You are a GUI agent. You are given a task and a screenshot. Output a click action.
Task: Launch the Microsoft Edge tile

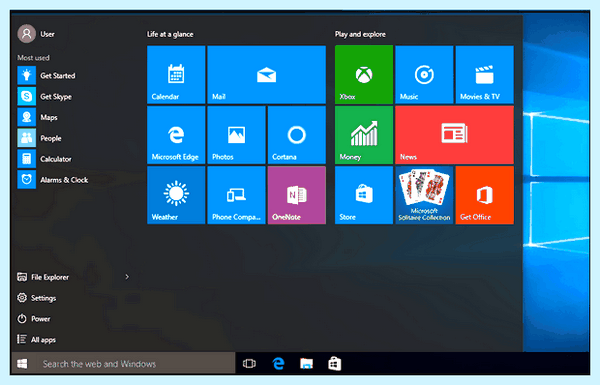(x=176, y=135)
